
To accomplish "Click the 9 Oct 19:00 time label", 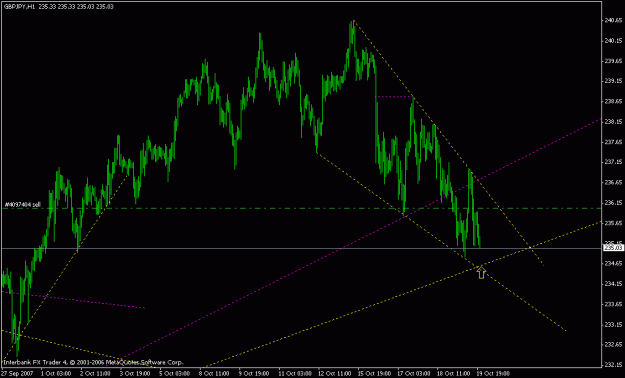I will (x=255, y=373).
